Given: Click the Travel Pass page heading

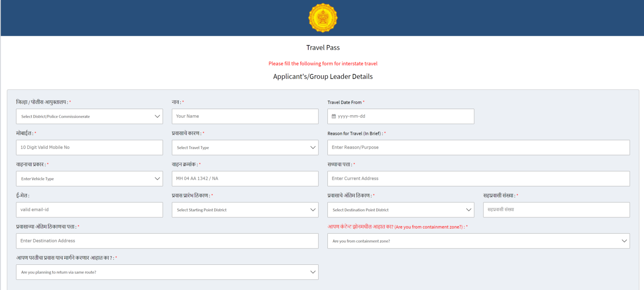Looking at the screenshot, I should coord(323,48).
